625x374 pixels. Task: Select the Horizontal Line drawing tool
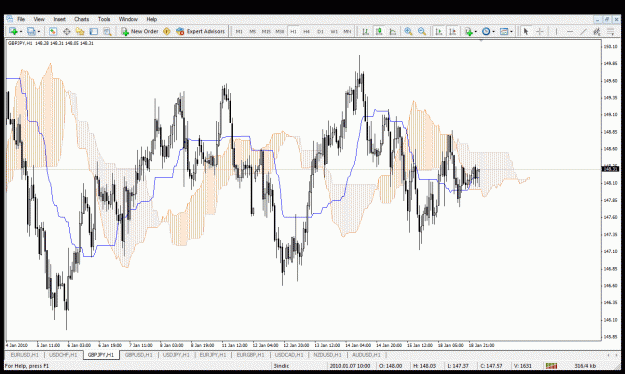click(570, 31)
